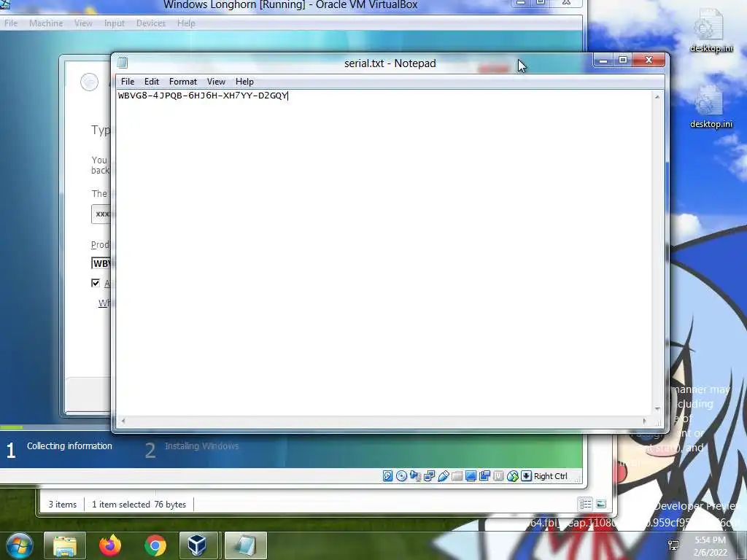747x560 pixels.
Task: Click the serial key text in Notepad
Action: pos(203,96)
